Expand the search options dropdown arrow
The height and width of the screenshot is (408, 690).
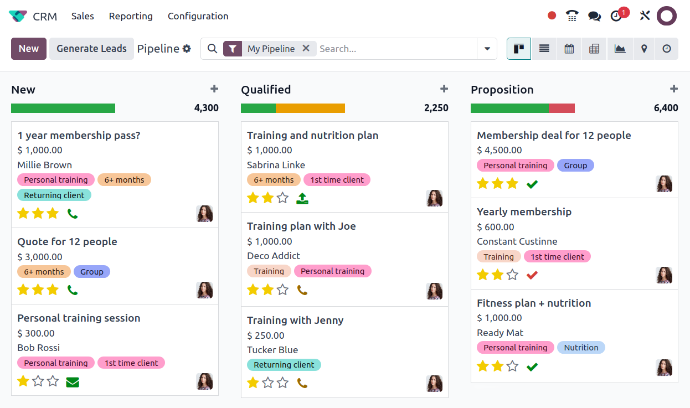(488, 48)
